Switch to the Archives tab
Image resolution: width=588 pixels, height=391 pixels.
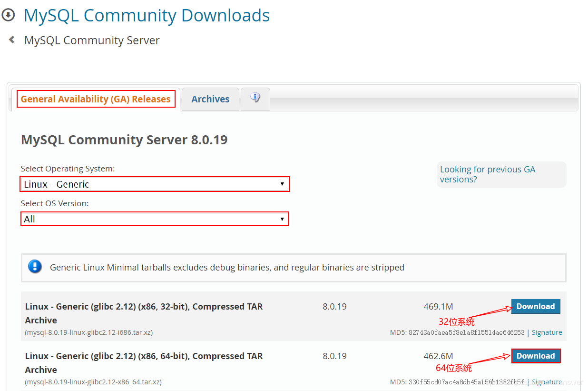pyautogui.click(x=210, y=99)
